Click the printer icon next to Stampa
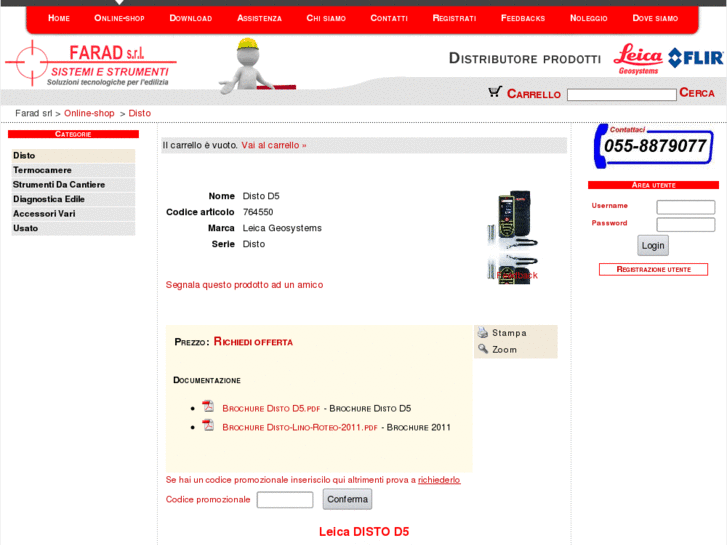Image resolution: width=727 pixels, height=545 pixels. (483, 332)
